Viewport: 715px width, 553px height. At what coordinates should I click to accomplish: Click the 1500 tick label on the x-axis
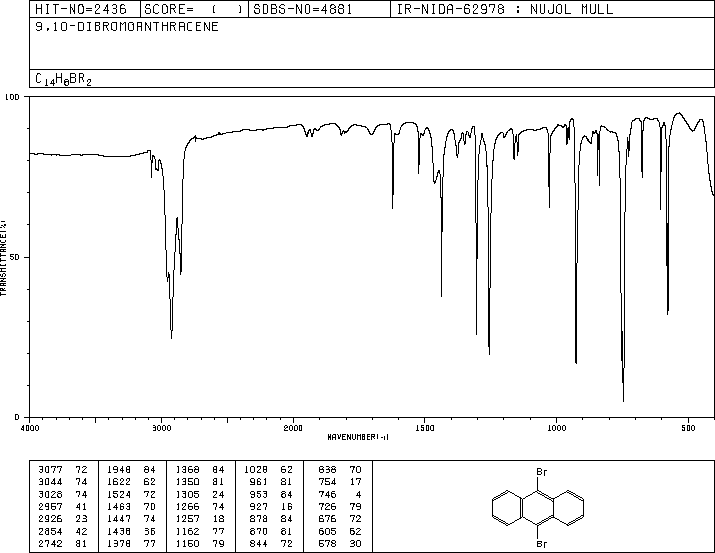pyautogui.click(x=425, y=428)
